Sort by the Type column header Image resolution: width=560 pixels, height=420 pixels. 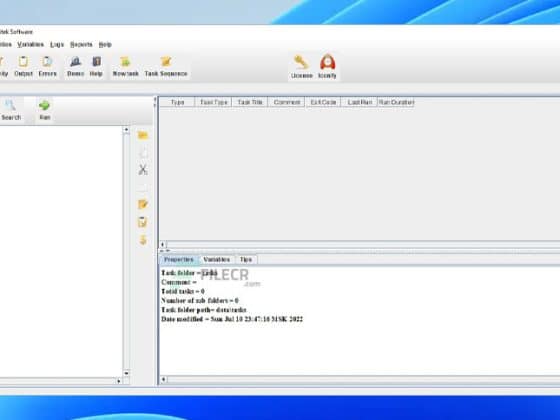coord(177,102)
